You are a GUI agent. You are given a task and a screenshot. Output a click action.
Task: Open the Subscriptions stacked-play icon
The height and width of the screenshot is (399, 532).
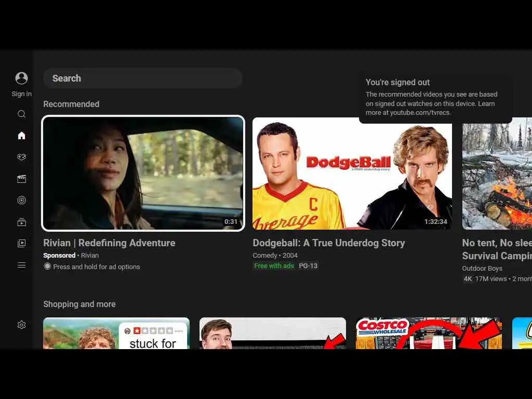[21, 222]
